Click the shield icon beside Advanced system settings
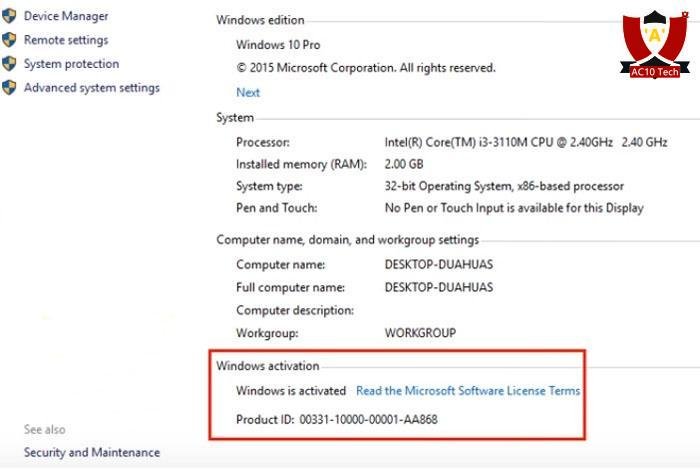The width and height of the screenshot is (700, 470). click(9, 87)
